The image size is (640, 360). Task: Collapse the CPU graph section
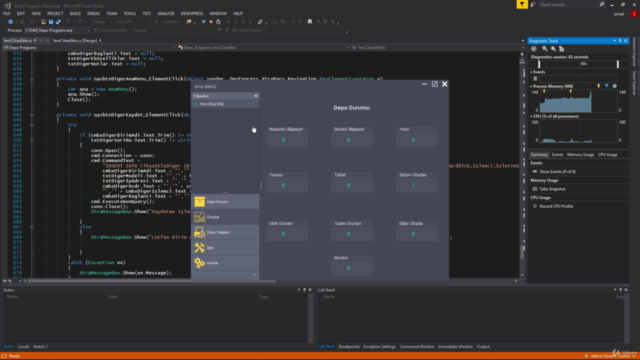(x=531, y=116)
